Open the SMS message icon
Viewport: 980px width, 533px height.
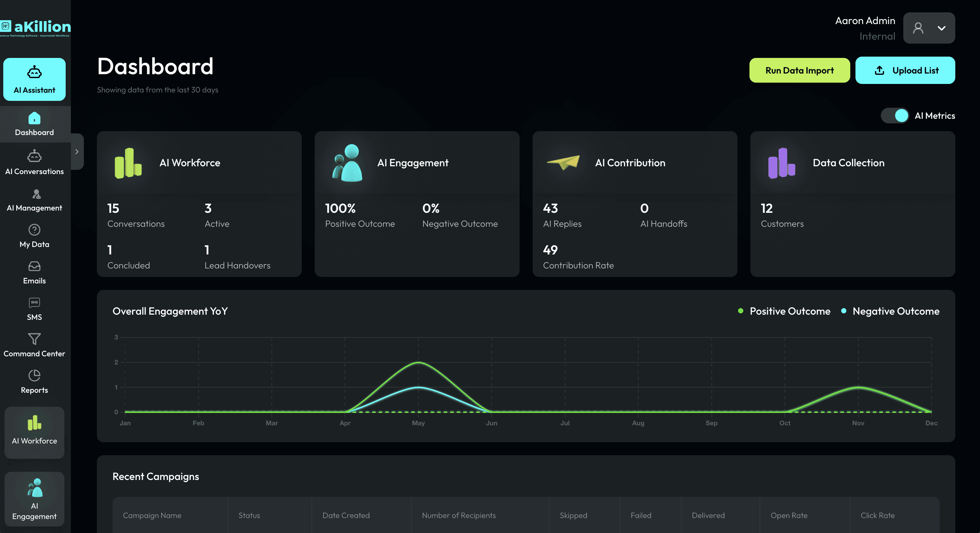coord(34,303)
